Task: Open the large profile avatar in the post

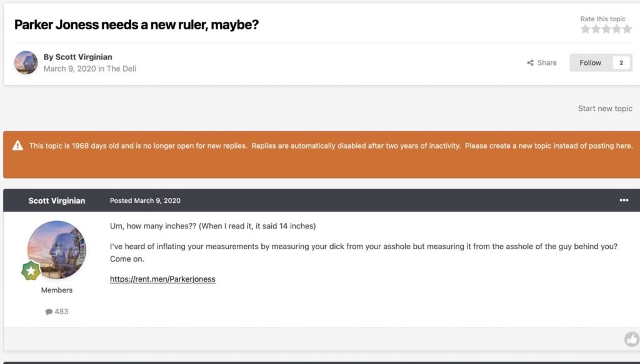Action: click(56, 250)
